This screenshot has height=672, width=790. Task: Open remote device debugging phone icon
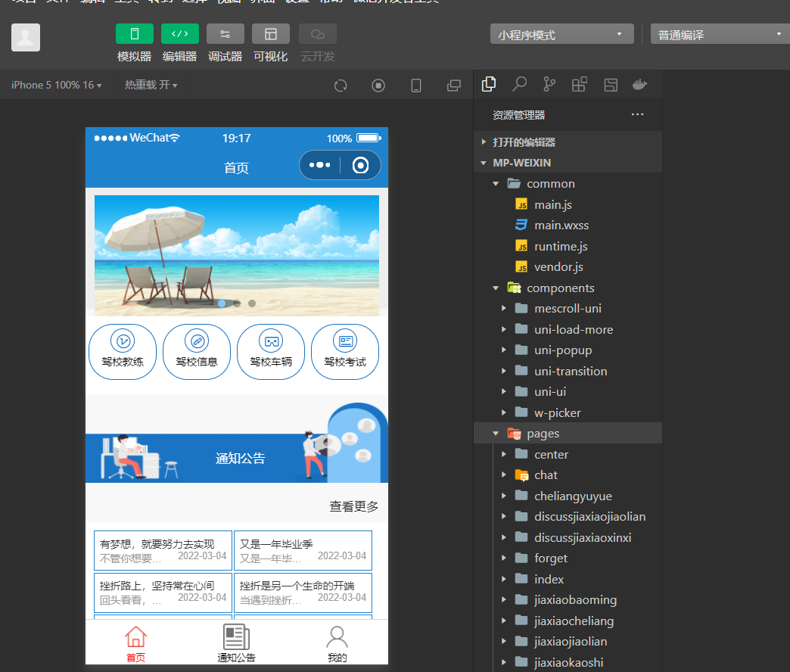[x=415, y=85]
